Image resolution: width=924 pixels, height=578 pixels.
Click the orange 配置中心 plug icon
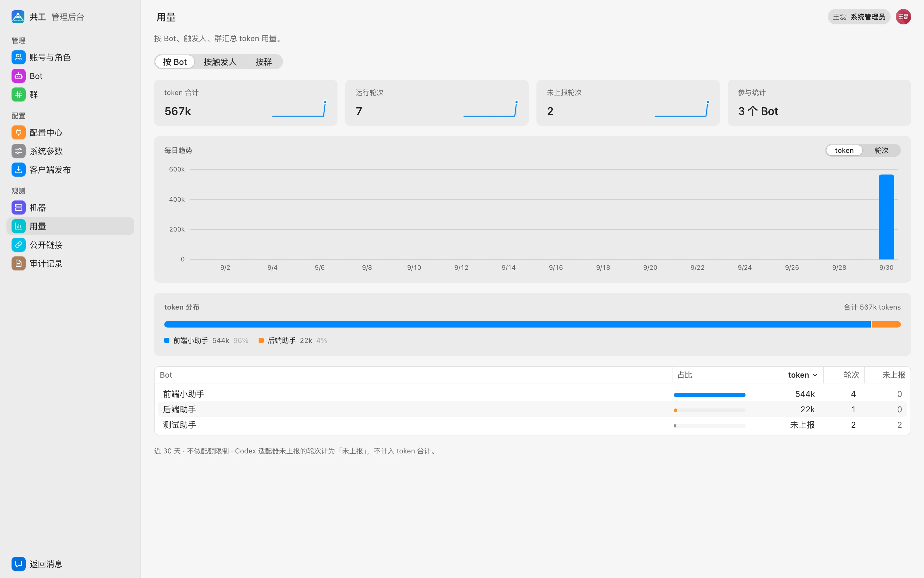[18, 132]
